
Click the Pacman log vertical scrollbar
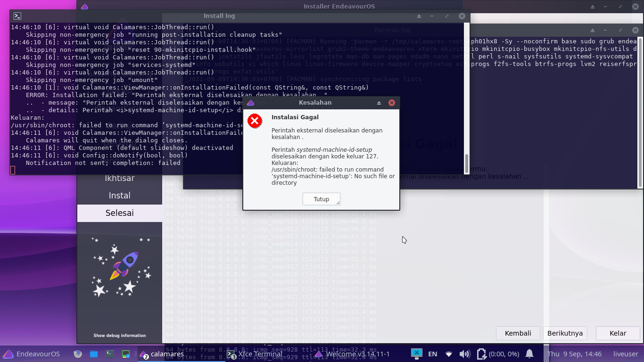[x=640, y=112]
